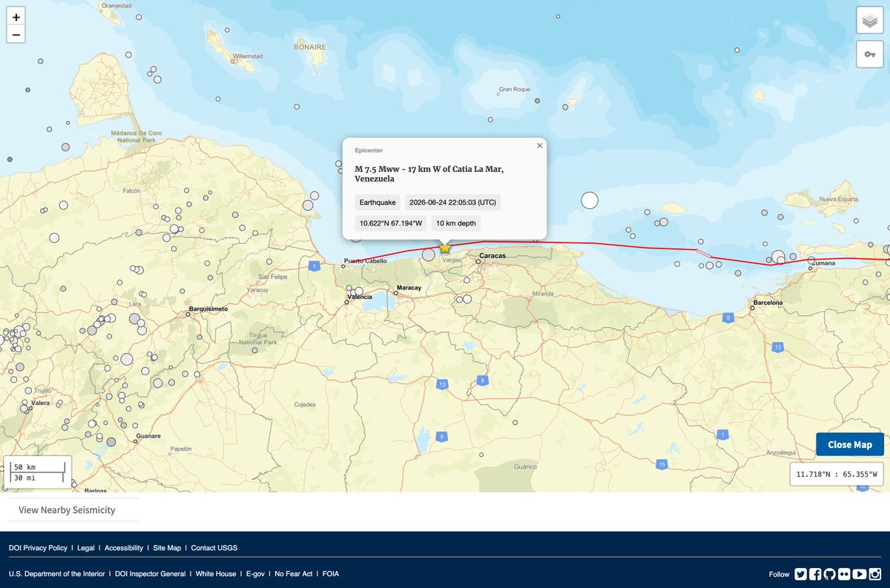Click the Maracay city label
Viewport: 890px width, 588px height.
pos(409,288)
